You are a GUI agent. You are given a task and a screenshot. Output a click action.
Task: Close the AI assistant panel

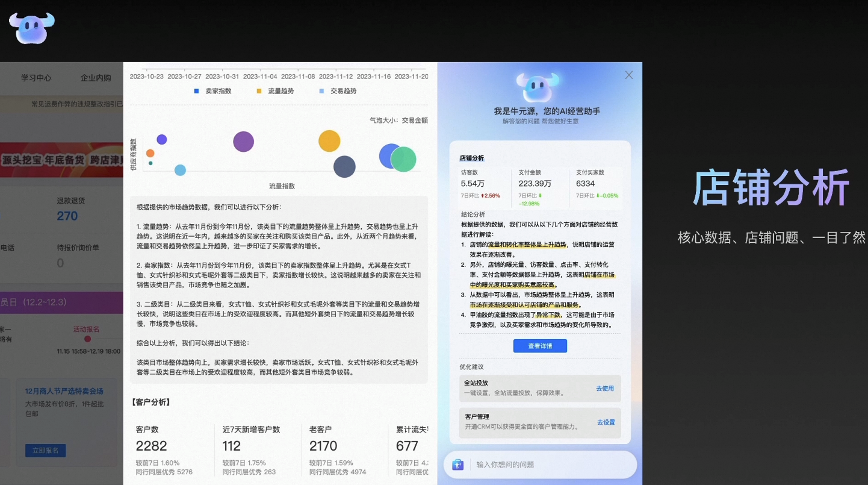[628, 75]
